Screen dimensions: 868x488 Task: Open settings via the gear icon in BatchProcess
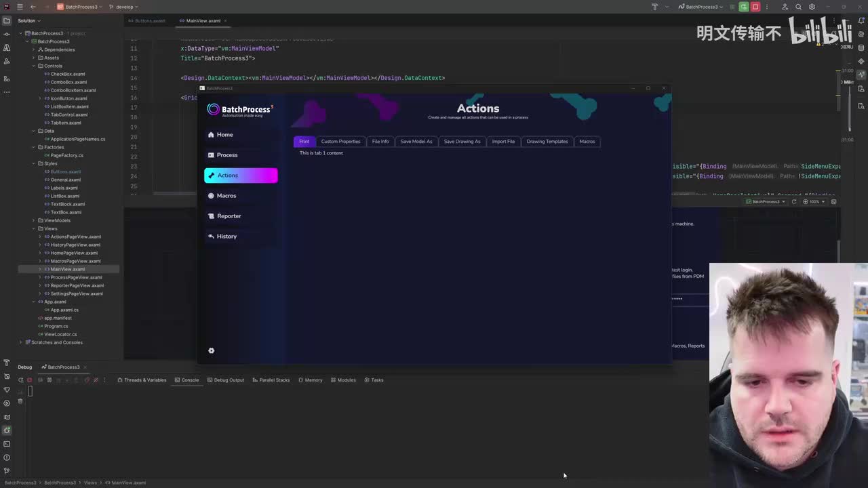211,350
